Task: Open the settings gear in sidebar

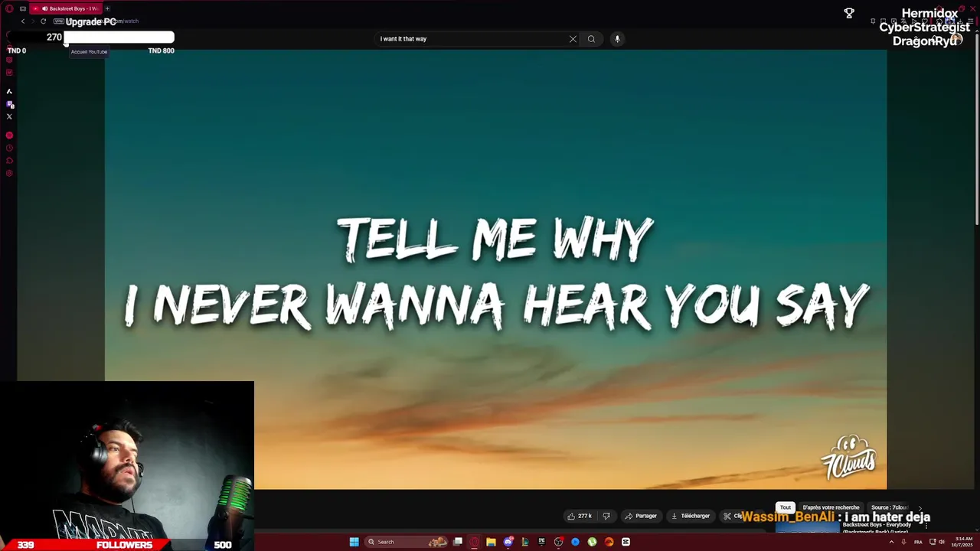Action: [9, 173]
